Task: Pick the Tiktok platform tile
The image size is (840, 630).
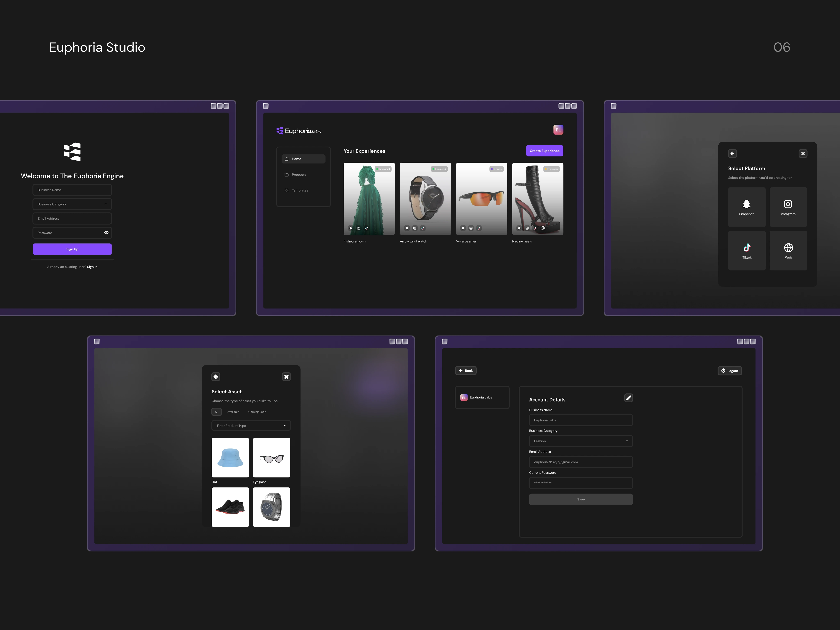Action: (x=746, y=251)
